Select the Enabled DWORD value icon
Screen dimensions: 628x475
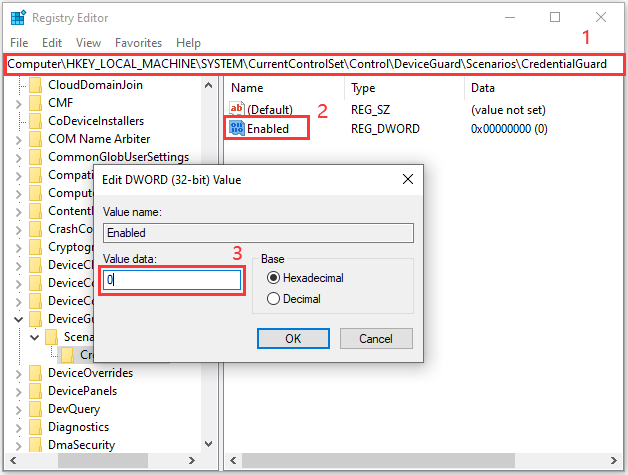pyautogui.click(x=236, y=129)
